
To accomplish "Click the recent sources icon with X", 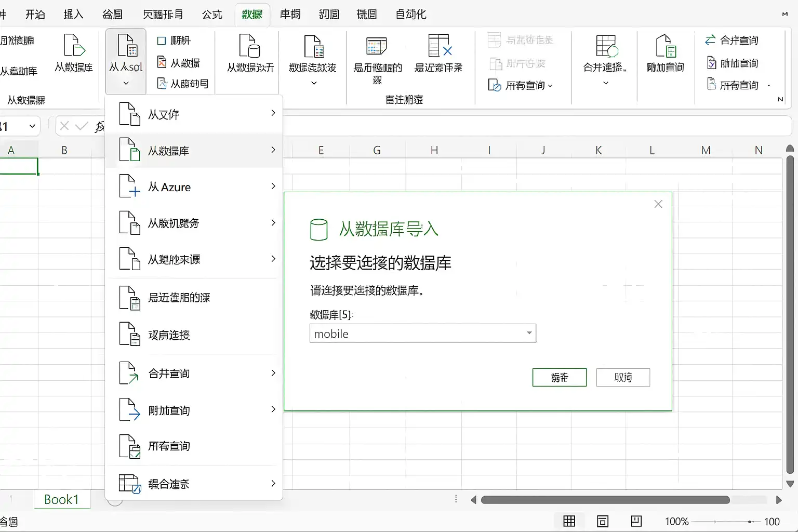I will pyautogui.click(x=440, y=45).
